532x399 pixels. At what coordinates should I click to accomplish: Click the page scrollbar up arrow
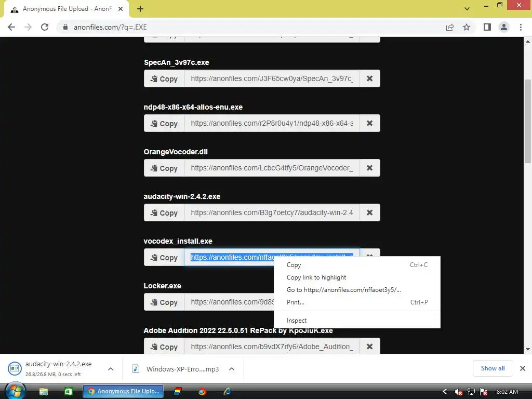click(x=528, y=42)
